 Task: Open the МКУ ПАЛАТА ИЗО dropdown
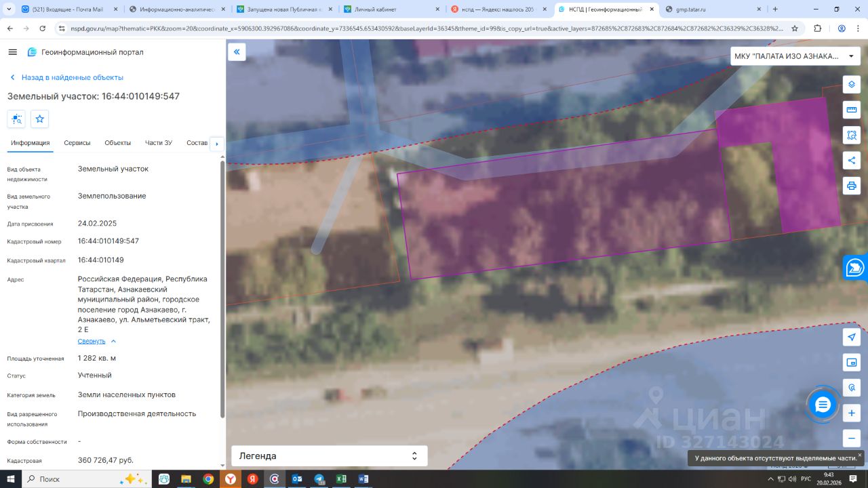[795, 56]
